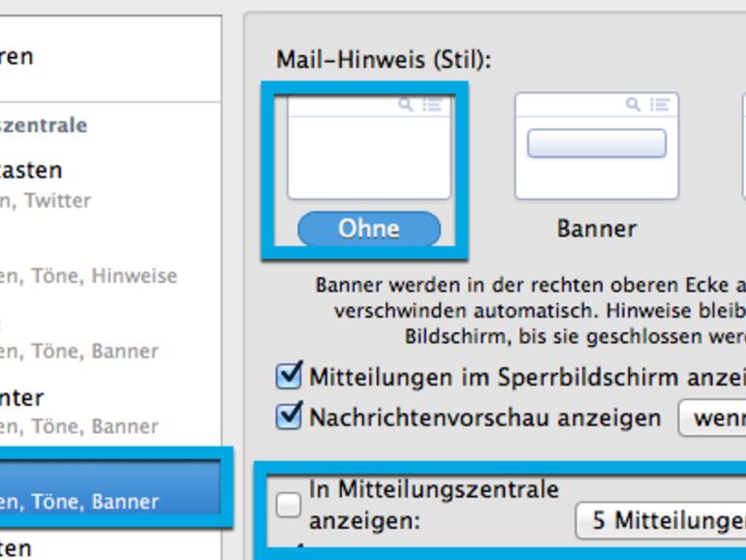The width and height of the screenshot is (746, 560).
Task: Click the Banner style label
Action: tap(597, 229)
